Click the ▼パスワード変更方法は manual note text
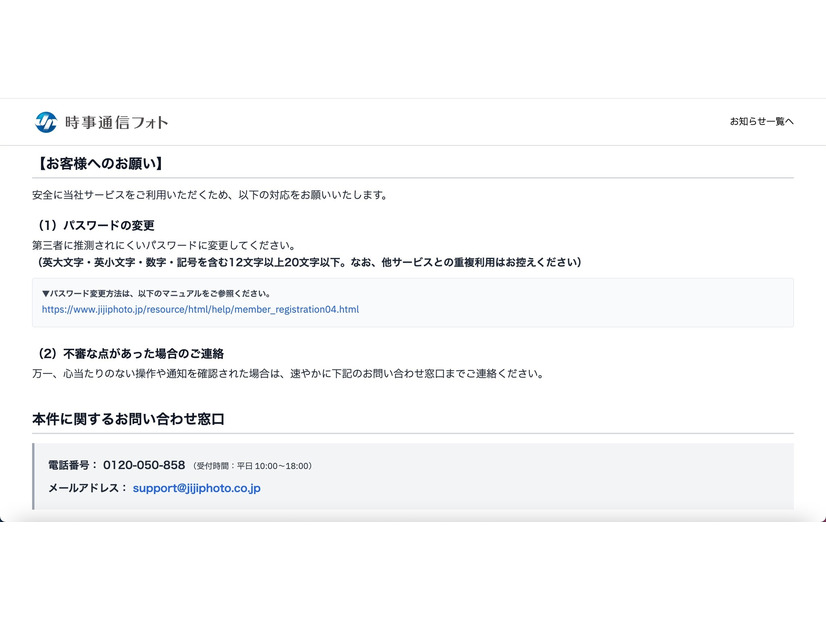 156,293
